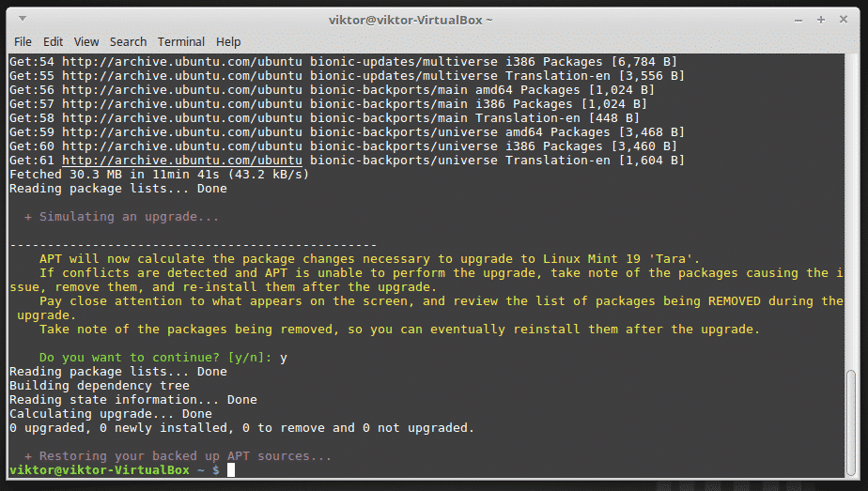Click the 'Fetched 30.3 MB in 11min 41s' line
Screen dimensions: 868x491
coord(159,175)
